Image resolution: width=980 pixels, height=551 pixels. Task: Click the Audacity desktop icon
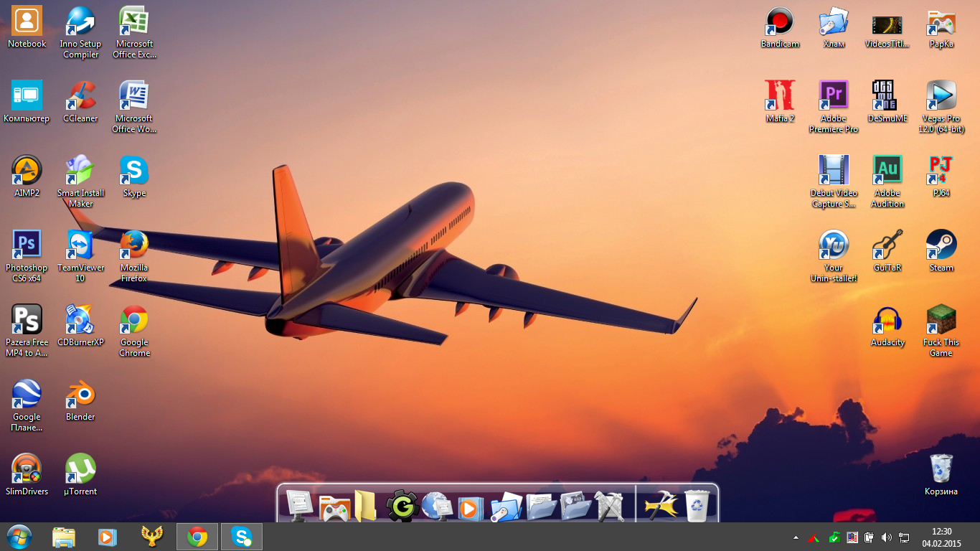[887, 326]
